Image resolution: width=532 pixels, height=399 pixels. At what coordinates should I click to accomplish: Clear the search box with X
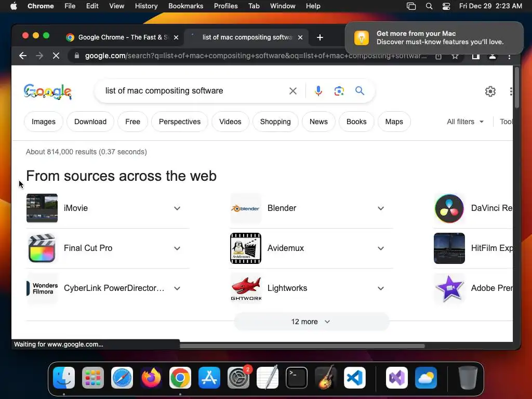293,91
